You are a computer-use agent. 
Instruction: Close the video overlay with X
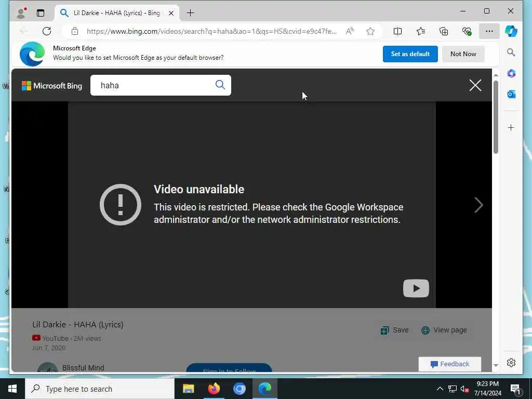(475, 85)
